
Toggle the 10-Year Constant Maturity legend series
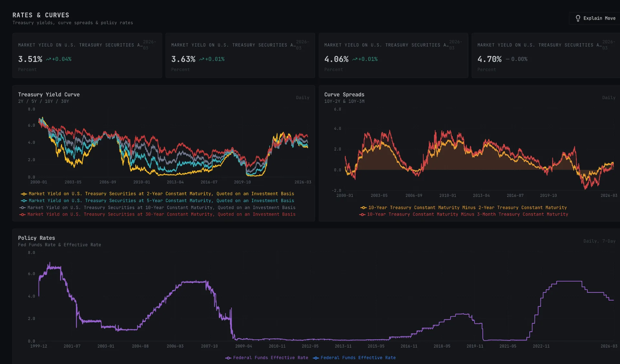(x=158, y=208)
